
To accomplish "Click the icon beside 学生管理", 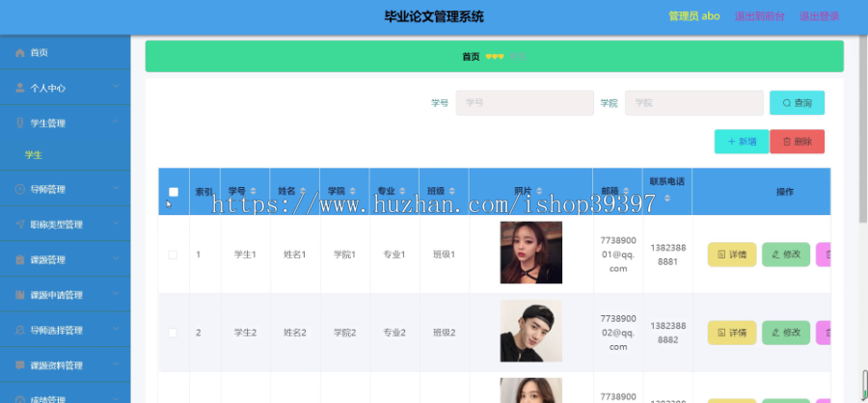I will 20,122.
